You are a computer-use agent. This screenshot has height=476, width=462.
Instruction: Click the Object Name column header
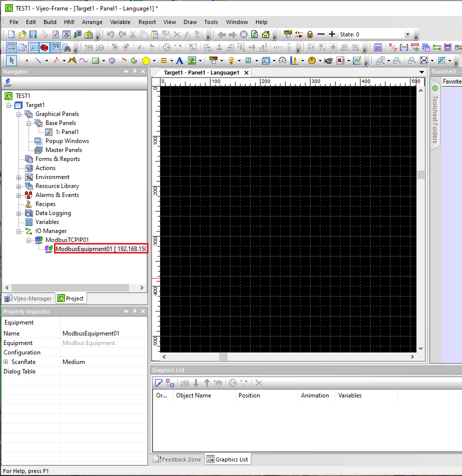203,395
